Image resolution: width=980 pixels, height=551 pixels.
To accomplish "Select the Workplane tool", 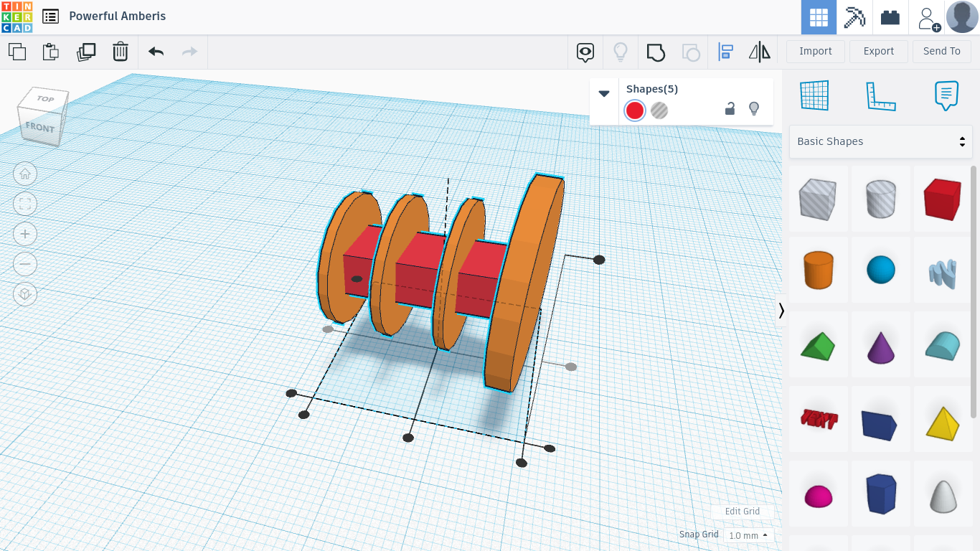I will (x=814, y=95).
